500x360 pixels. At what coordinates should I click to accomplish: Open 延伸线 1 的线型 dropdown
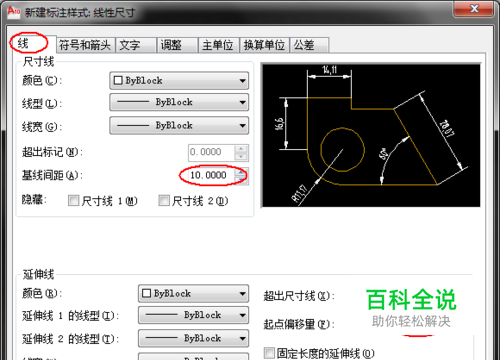(193, 315)
